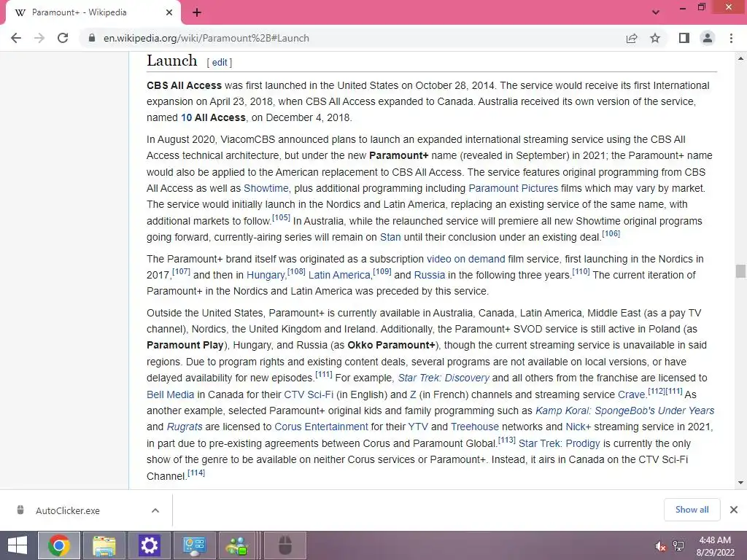Viewport: 747px width, 560px height.
Task: Share this page icon in address bar
Action: click(632, 38)
